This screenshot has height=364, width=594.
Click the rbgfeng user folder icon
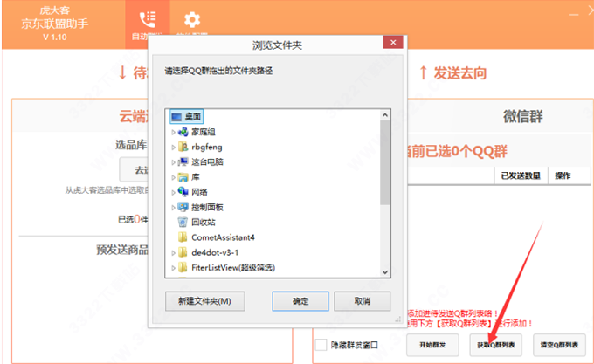[x=183, y=147]
